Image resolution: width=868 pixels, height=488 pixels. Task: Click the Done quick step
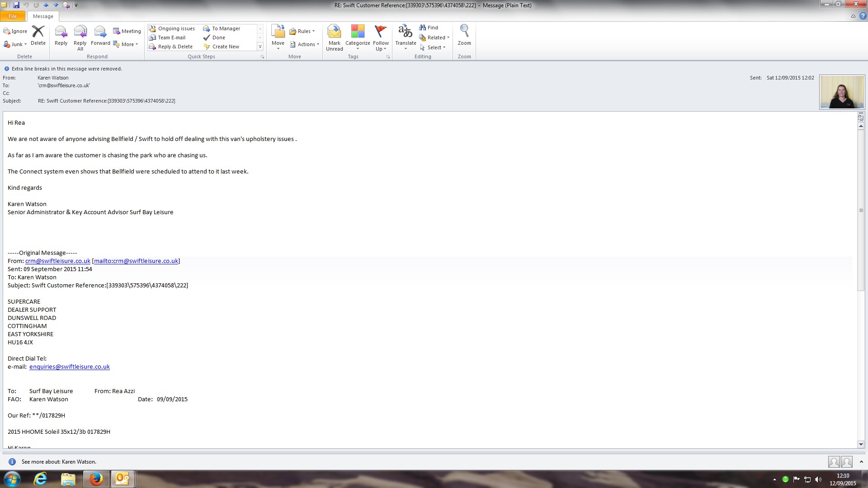[x=218, y=38]
